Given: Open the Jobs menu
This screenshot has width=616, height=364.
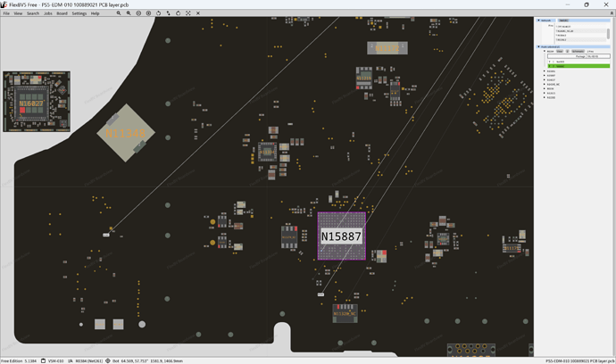Looking at the screenshot, I should click(48, 13).
